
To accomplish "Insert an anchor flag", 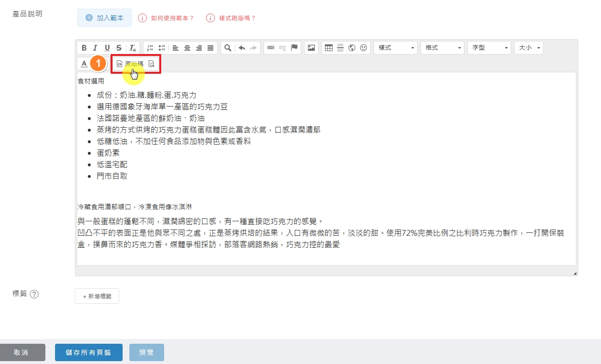I will [294, 48].
